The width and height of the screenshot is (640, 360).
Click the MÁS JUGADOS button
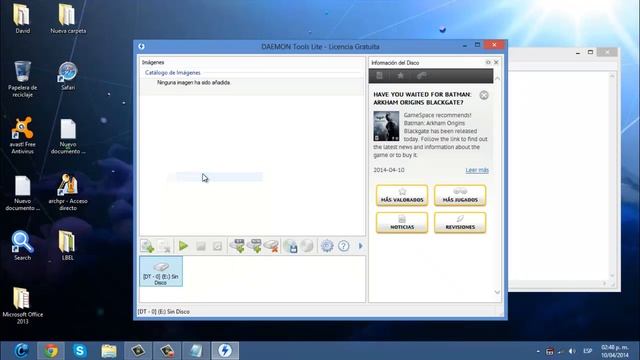pyautogui.click(x=460, y=195)
